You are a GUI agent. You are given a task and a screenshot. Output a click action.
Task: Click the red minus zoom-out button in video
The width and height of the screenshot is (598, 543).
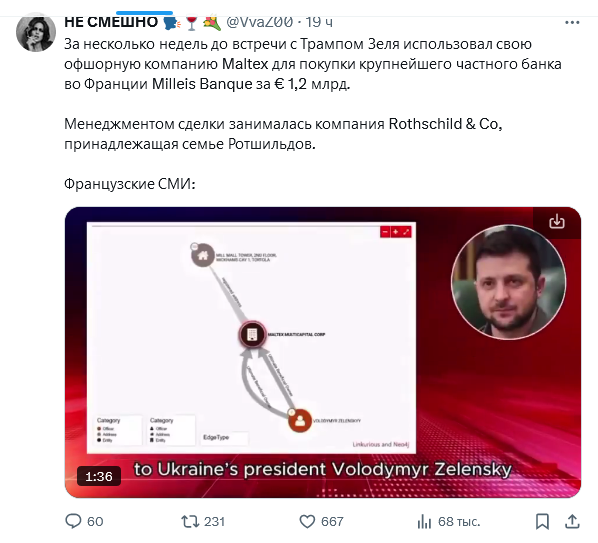tap(385, 232)
